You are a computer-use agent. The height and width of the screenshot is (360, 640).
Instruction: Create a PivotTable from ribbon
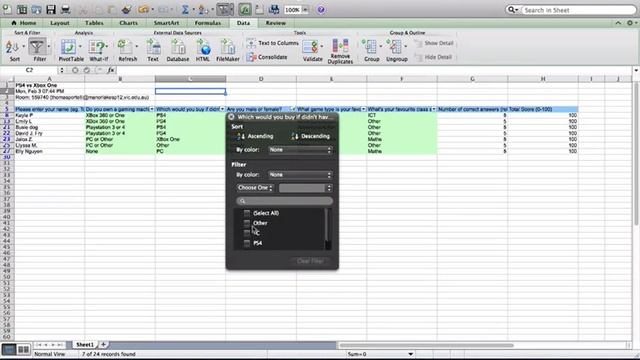pyautogui.click(x=71, y=51)
